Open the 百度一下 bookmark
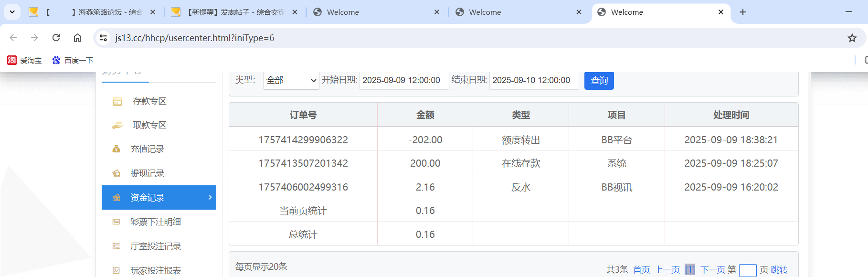 [73, 60]
